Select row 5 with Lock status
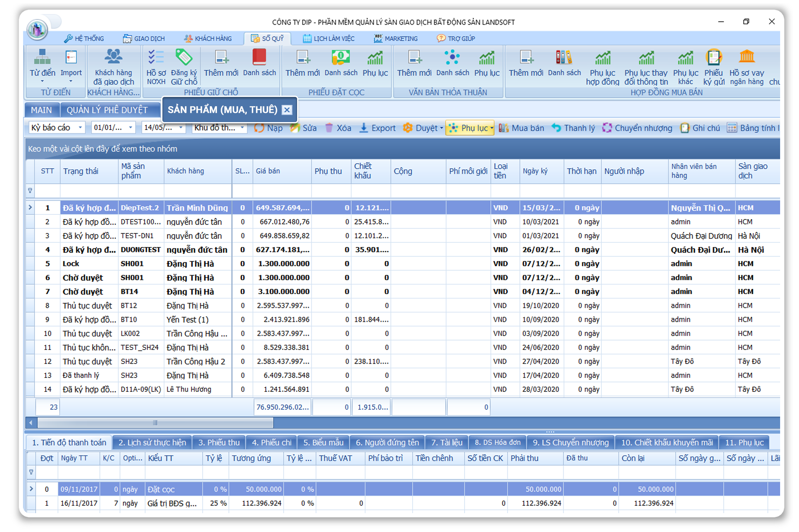This screenshot has width=799, height=532. coord(71,264)
